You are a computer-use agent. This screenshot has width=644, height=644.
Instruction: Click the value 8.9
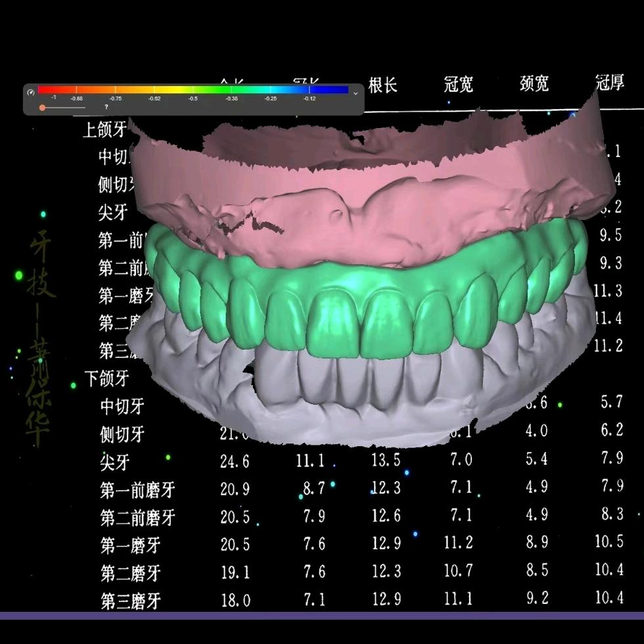click(x=538, y=542)
